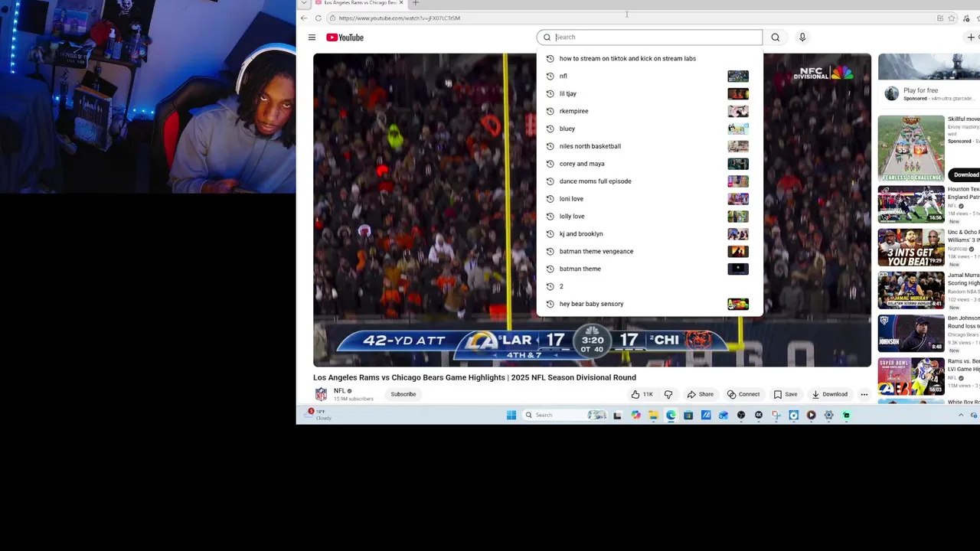Open the YouTube hamburger guide menu
This screenshot has width=980, height=551.
click(312, 37)
